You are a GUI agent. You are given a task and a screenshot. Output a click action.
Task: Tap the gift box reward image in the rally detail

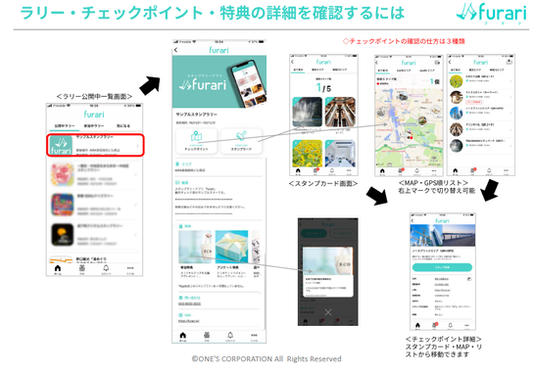click(232, 246)
